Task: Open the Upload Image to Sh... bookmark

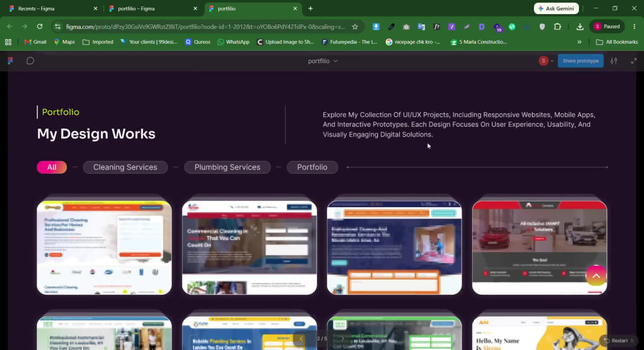Action: (285, 42)
